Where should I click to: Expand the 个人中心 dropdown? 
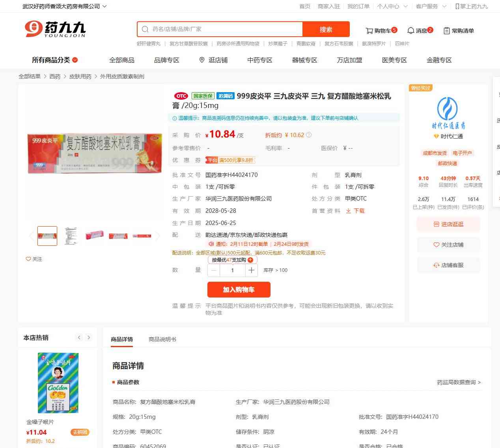point(405,6)
